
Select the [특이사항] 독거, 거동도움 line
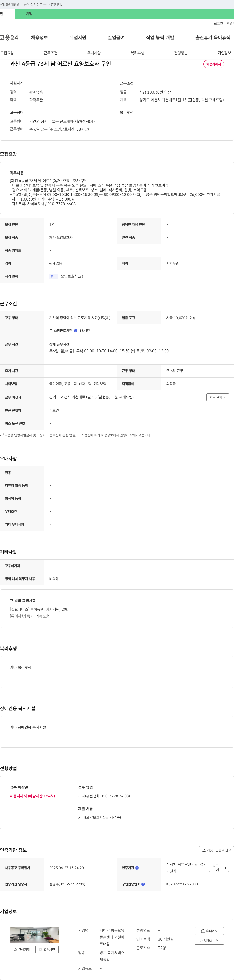point(30,616)
